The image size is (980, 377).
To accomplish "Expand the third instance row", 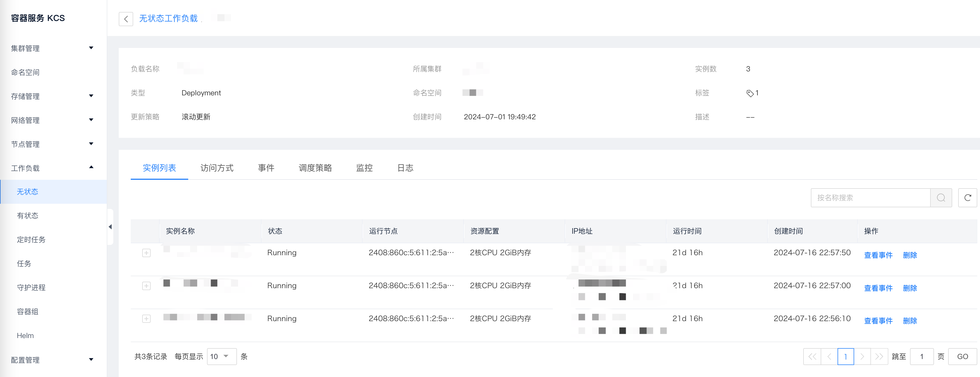I will pos(147,319).
